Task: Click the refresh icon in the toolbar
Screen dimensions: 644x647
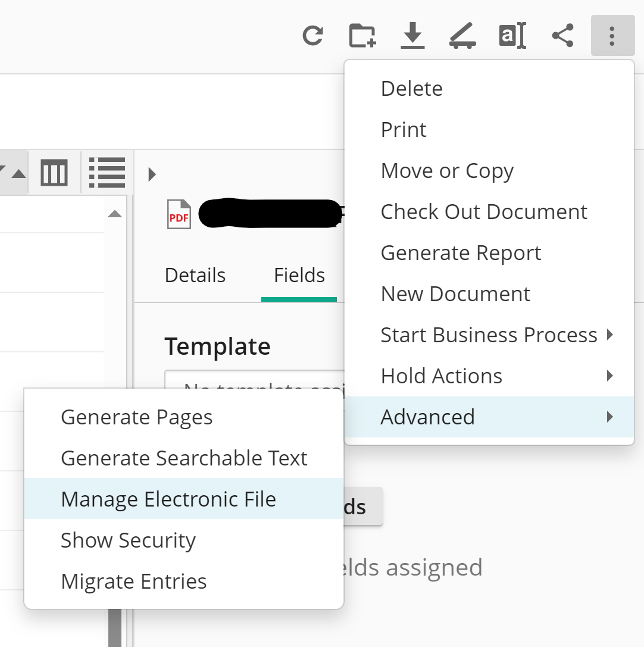Action: [x=312, y=36]
